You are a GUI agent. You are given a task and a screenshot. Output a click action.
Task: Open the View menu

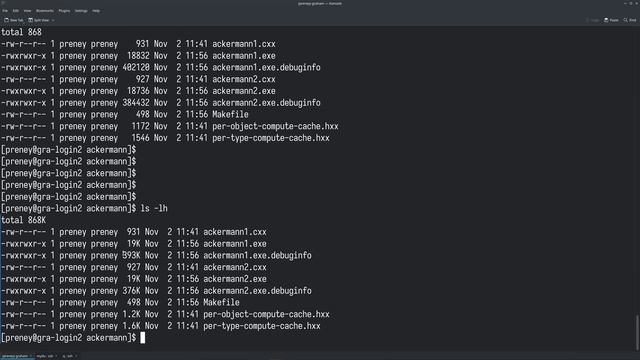[x=27, y=11]
